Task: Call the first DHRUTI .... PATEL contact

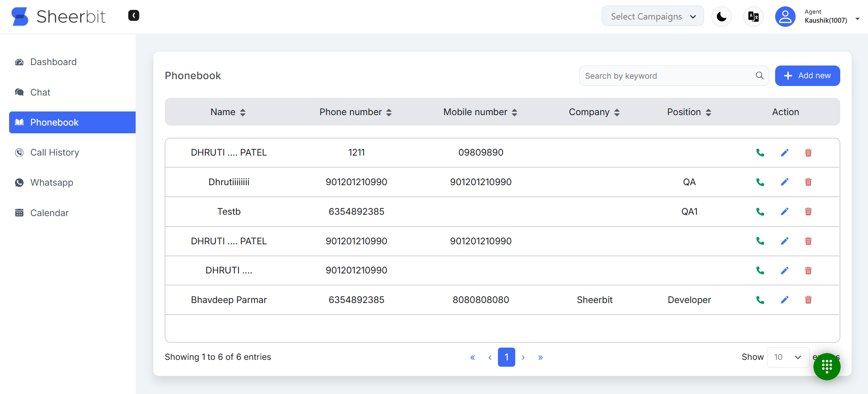Action: 760,153
